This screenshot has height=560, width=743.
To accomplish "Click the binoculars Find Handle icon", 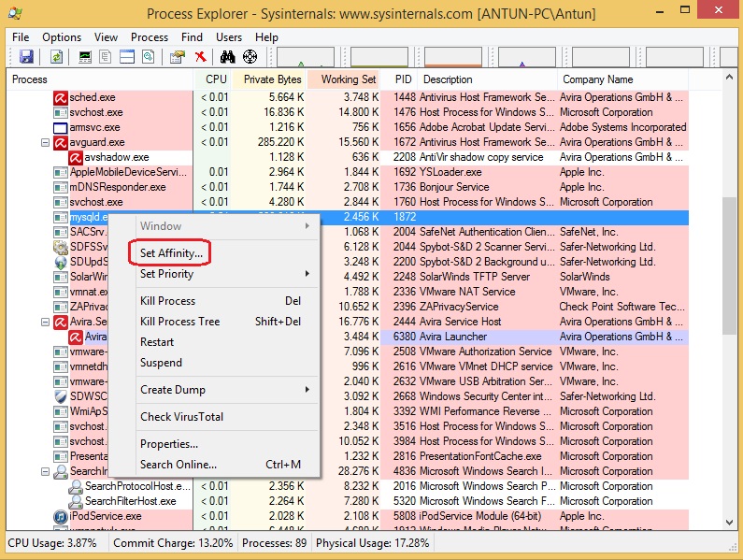I will pyautogui.click(x=227, y=57).
